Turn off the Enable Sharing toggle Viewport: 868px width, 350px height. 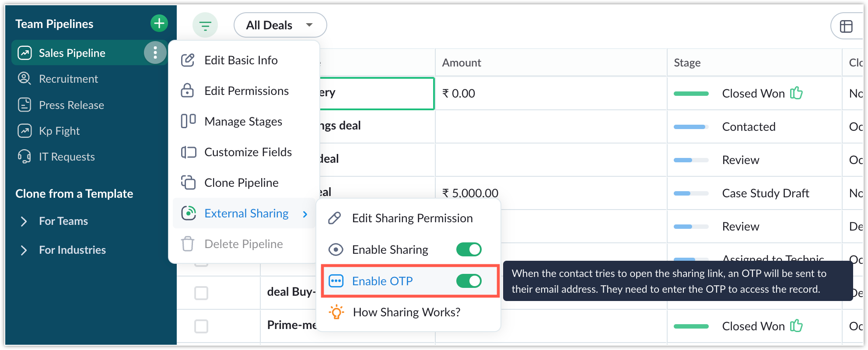coord(469,249)
